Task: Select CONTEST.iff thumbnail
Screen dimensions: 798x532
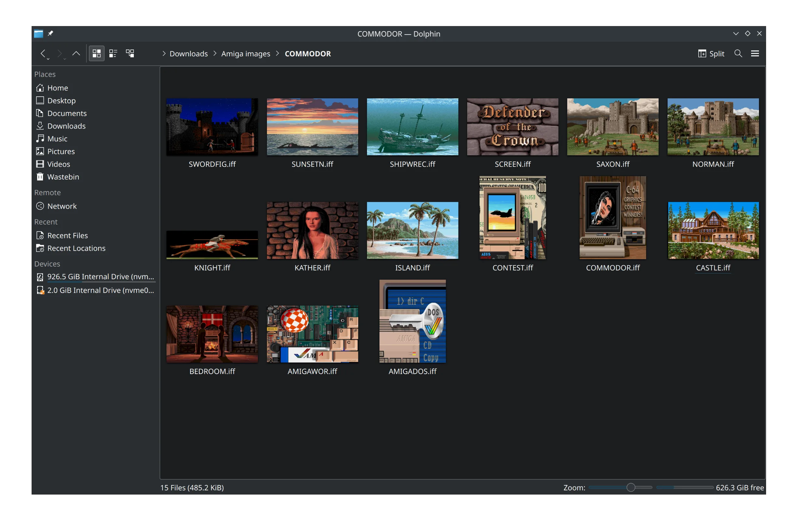Action: 513,217
